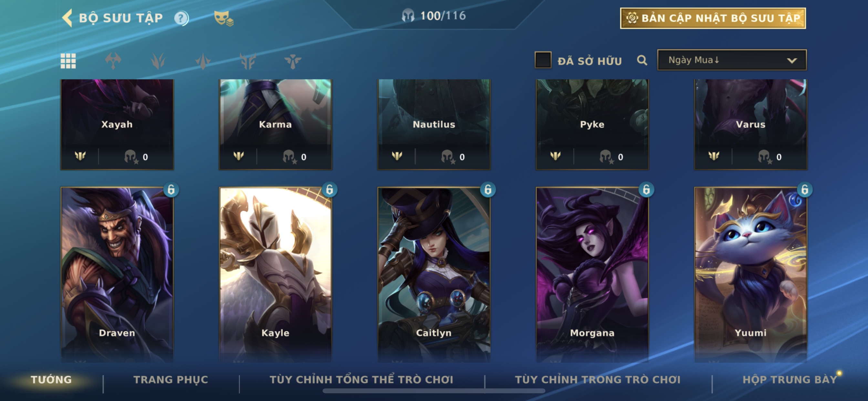The width and height of the screenshot is (868, 401).
Task: Open the Hộp Trưng Bày tab
Action: 790,379
